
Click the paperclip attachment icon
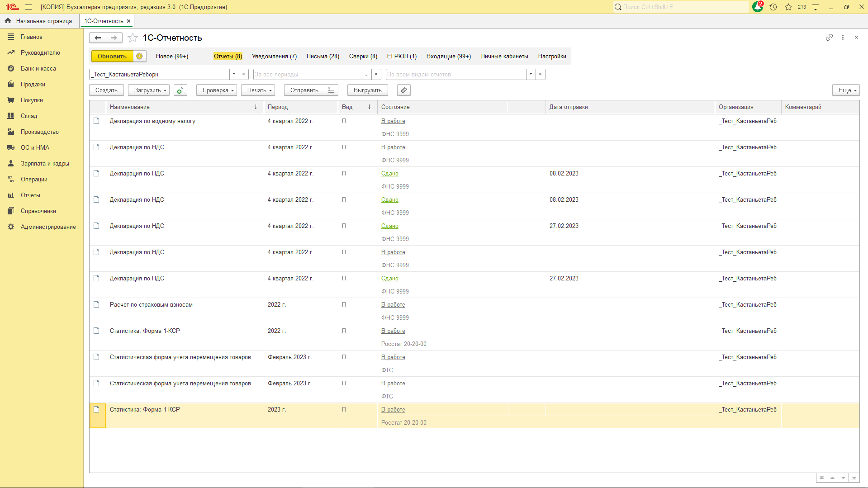point(404,90)
